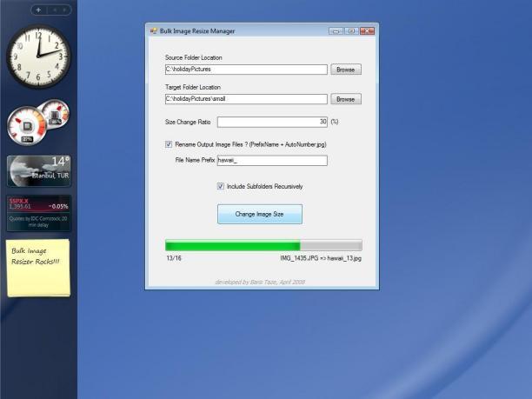The height and width of the screenshot is (399, 532).
Task: Start resizing with Change Image Size
Action: click(260, 214)
